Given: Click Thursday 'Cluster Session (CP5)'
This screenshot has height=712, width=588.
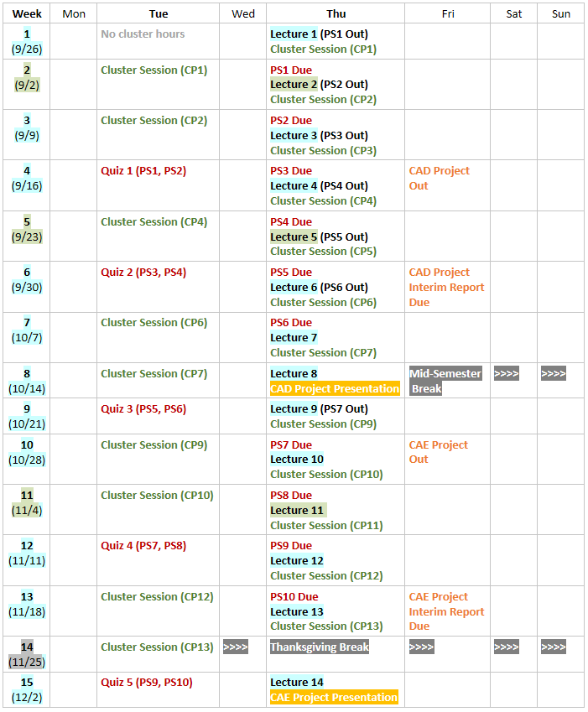Looking at the screenshot, I should 323,251.
